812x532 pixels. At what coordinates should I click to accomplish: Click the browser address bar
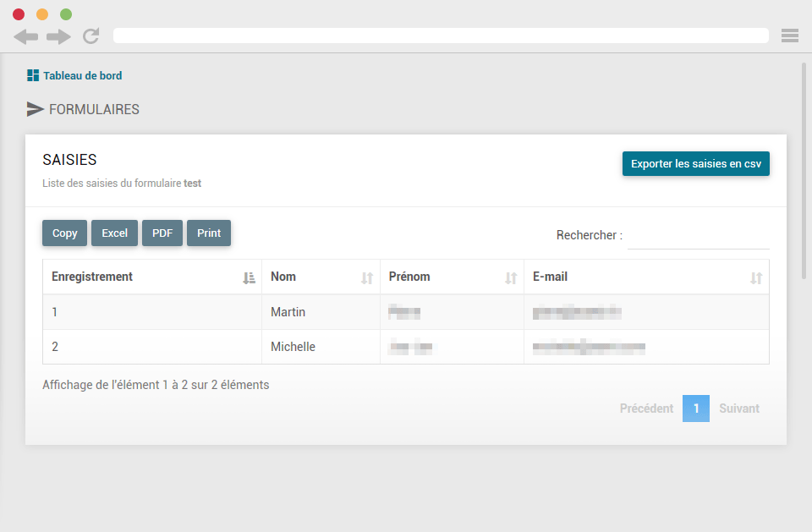tap(441, 36)
